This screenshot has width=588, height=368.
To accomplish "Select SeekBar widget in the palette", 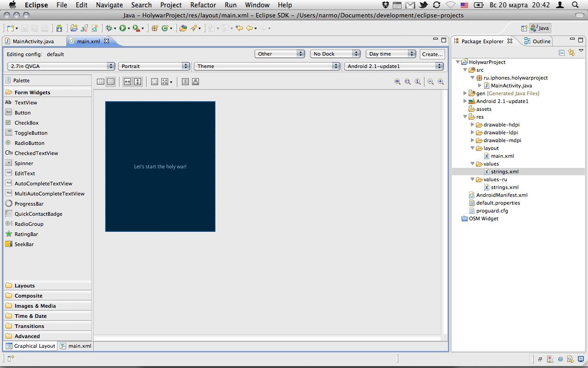I will point(24,244).
